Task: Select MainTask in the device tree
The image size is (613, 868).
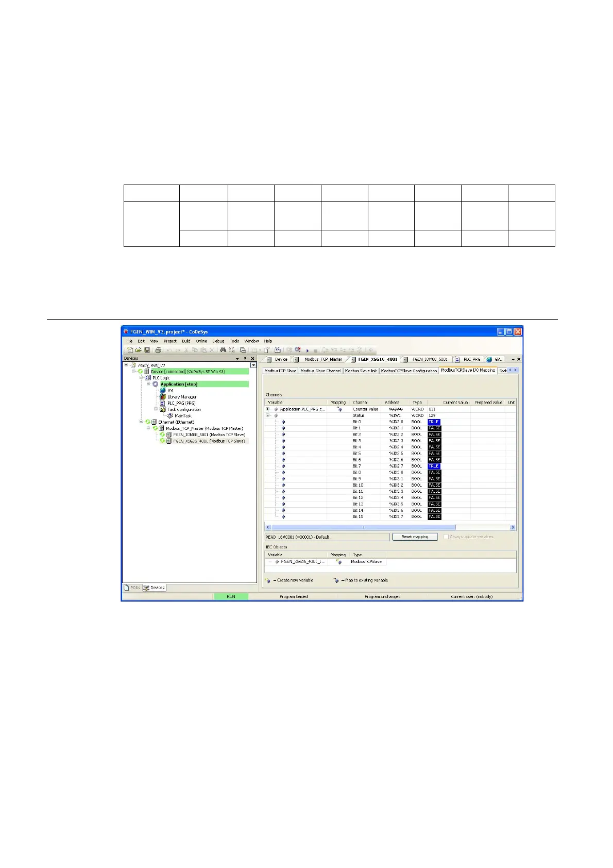Action: click(x=183, y=415)
